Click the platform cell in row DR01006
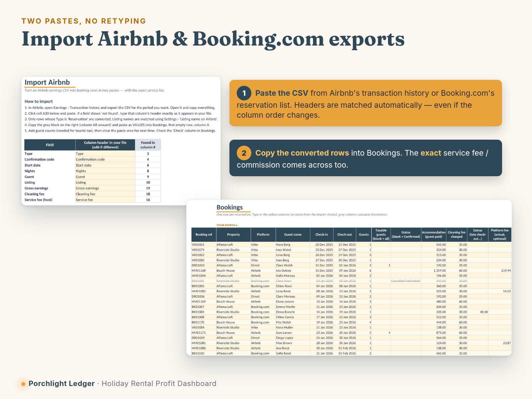Screen dimensions: 532x399 [263, 297]
